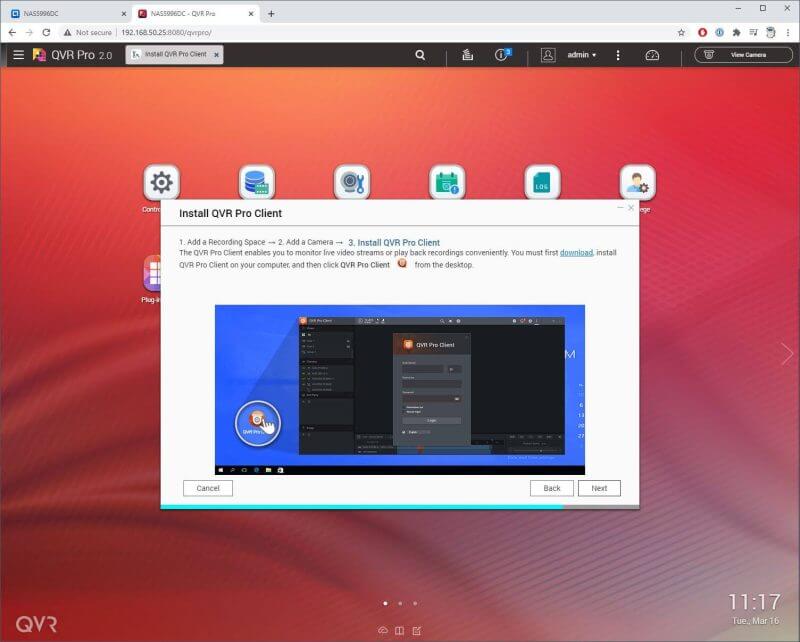Click the download link in the instructions
This screenshot has height=642, width=800.
(576, 253)
